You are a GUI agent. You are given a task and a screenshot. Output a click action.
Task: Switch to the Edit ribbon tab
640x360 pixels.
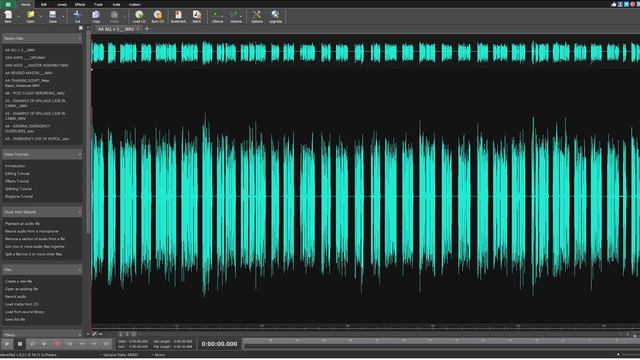[x=44, y=4]
